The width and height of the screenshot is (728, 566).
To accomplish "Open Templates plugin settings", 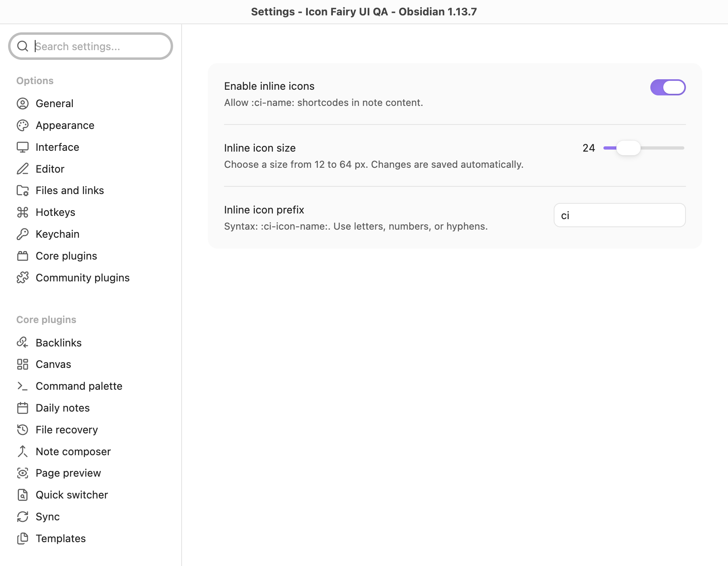I will (x=91, y=539).
